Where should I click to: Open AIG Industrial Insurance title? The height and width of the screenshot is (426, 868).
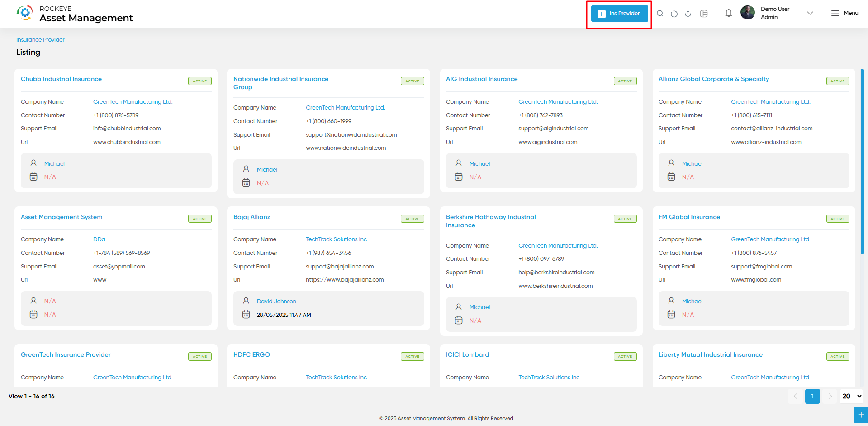click(482, 79)
